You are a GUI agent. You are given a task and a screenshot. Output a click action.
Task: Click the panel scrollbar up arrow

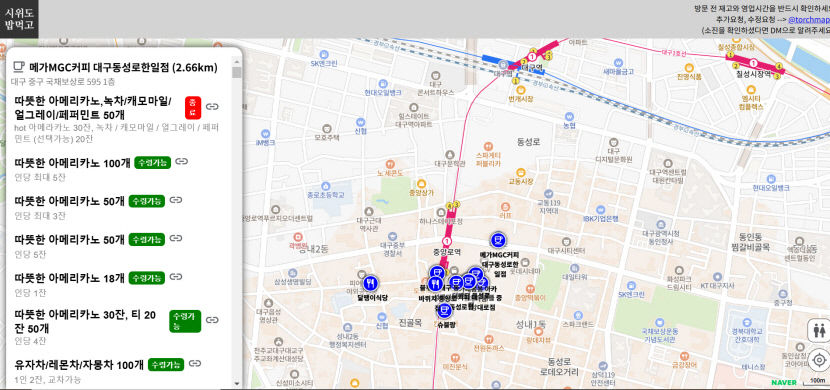tap(237, 62)
